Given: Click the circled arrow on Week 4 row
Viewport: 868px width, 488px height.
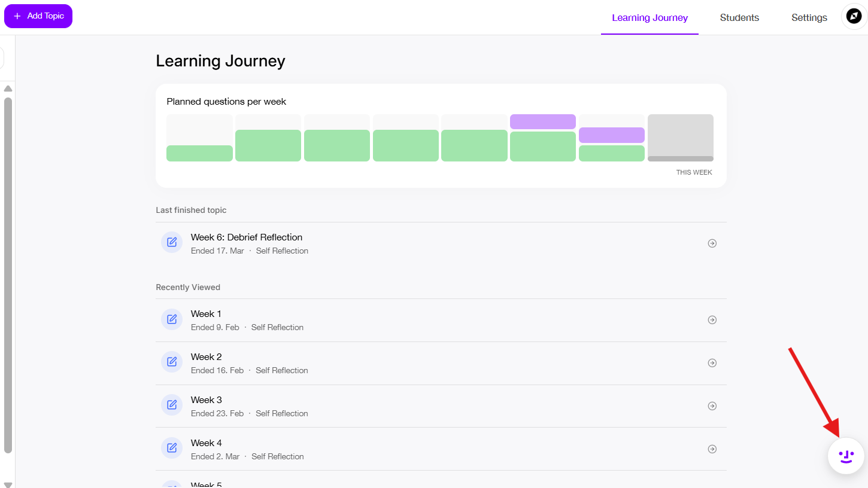Looking at the screenshot, I should 712,449.
